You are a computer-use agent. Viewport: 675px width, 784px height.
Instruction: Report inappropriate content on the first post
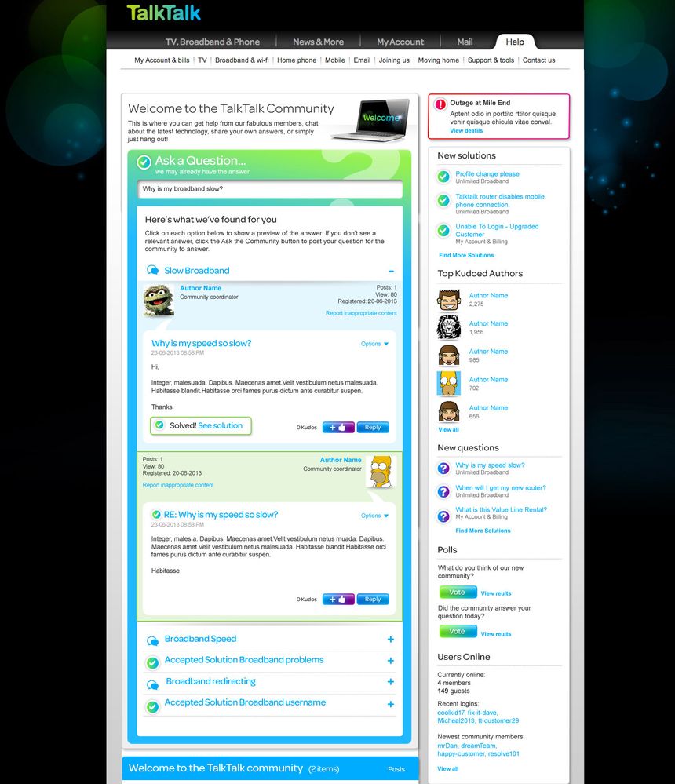361,313
